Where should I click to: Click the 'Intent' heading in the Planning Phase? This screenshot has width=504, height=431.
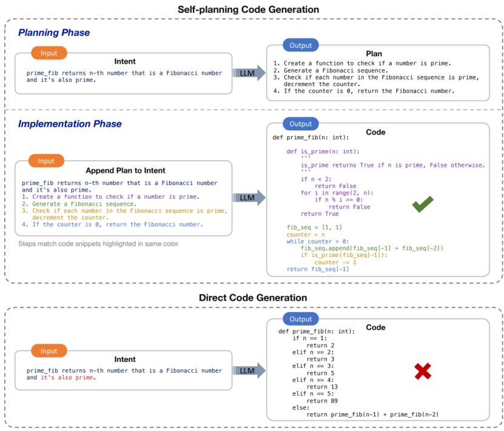[x=125, y=61]
